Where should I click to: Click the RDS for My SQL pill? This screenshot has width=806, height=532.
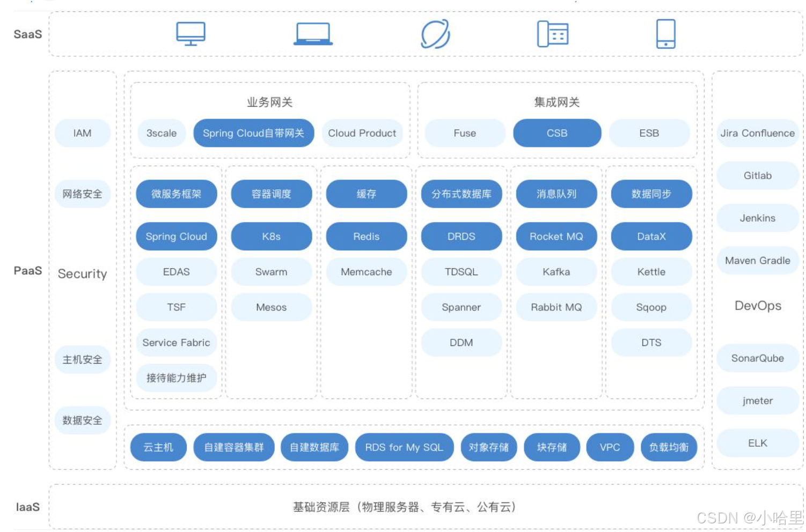click(x=404, y=447)
